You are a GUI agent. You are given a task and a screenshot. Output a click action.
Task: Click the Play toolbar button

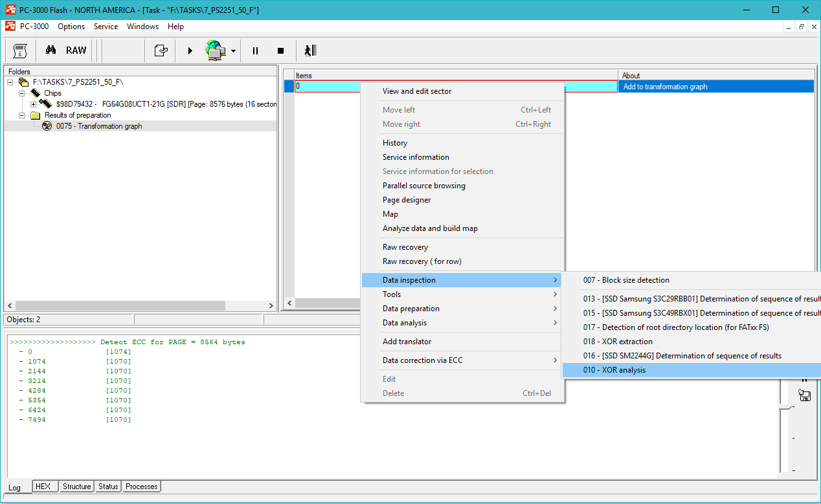pos(190,50)
